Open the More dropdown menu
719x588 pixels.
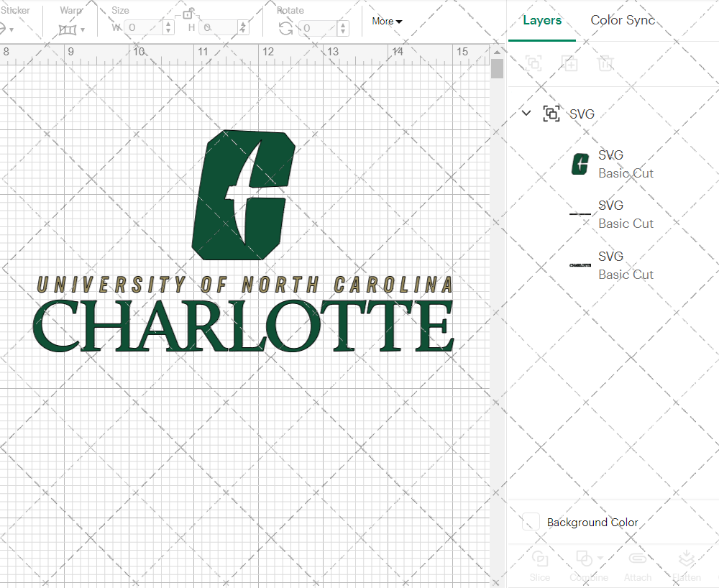[386, 22]
